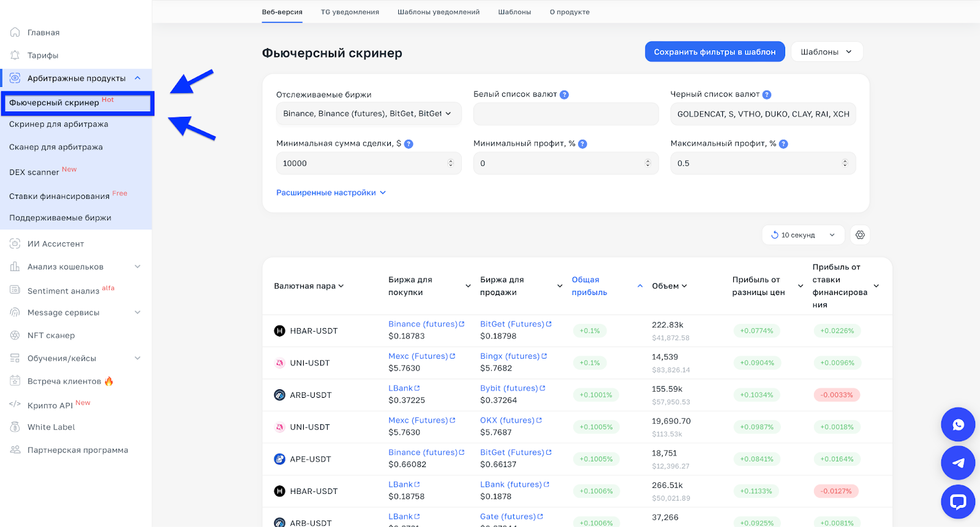
Task: Click the Тарифы bell icon
Action: tap(15, 55)
